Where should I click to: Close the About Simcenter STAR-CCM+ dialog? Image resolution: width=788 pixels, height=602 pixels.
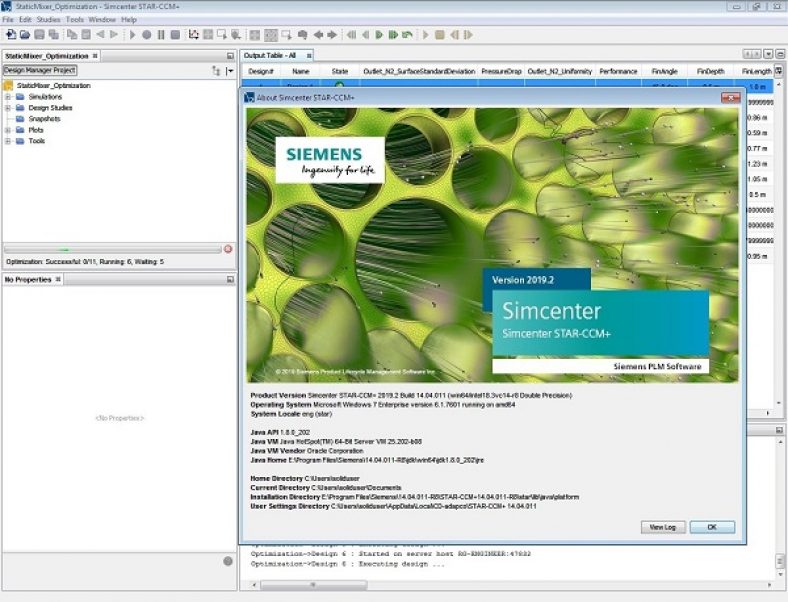click(730, 97)
